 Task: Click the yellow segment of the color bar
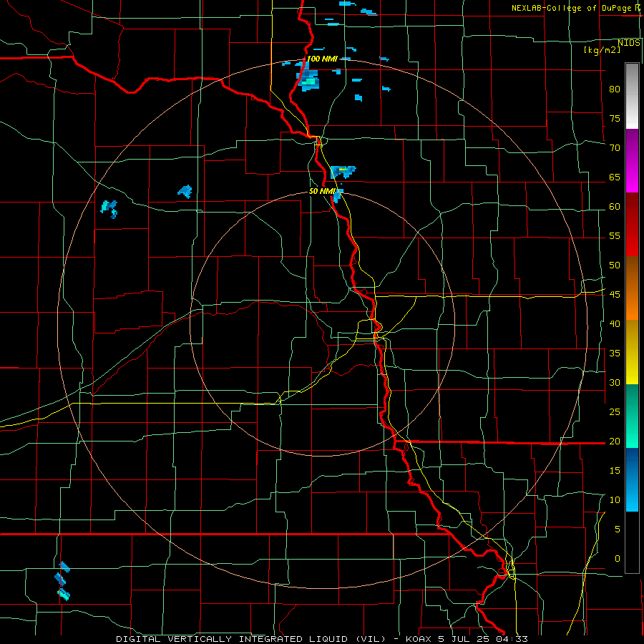click(632, 352)
